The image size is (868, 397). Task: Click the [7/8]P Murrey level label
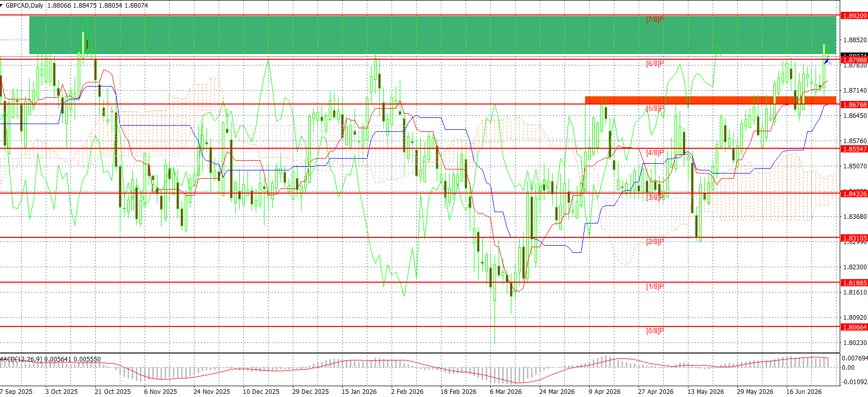pyautogui.click(x=655, y=20)
